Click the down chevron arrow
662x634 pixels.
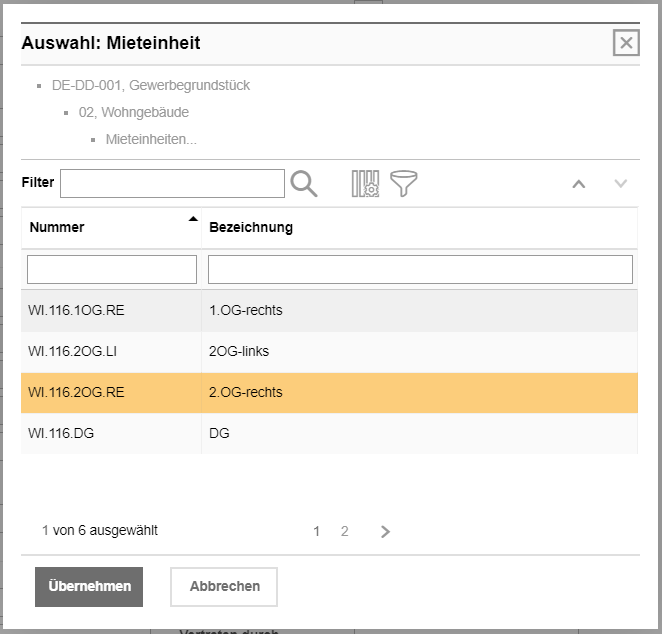click(620, 184)
